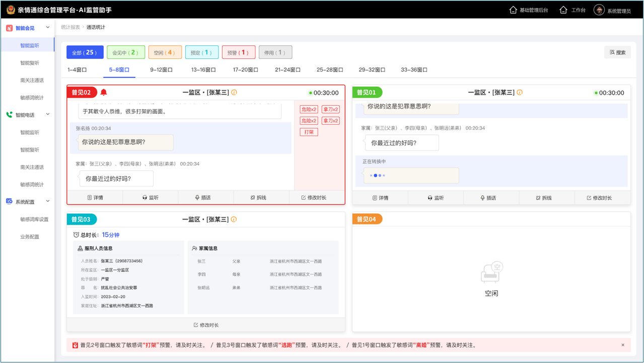Select the 空闲 status filter
Screen dimensions: 644x363
click(x=165, y=52)
